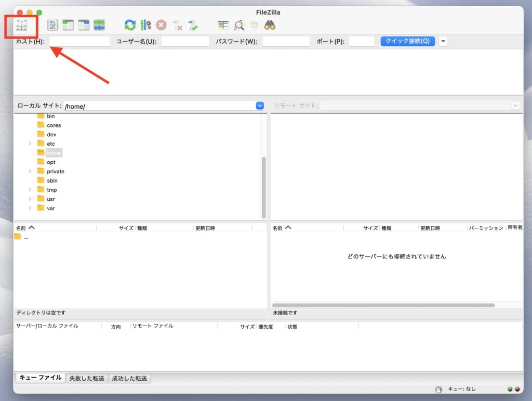Select the sbin folder in local tree
Screen dimensions: 532x401
coord(52,180)
